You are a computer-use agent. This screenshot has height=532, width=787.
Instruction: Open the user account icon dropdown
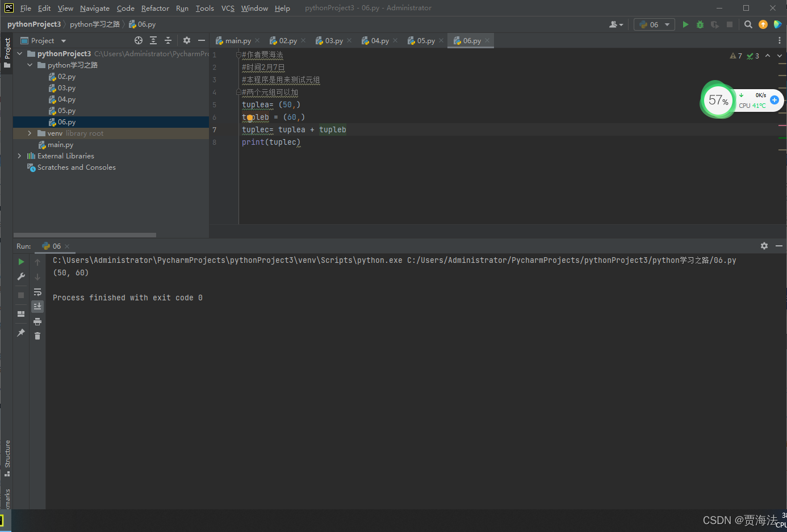(x=616, y=24)
